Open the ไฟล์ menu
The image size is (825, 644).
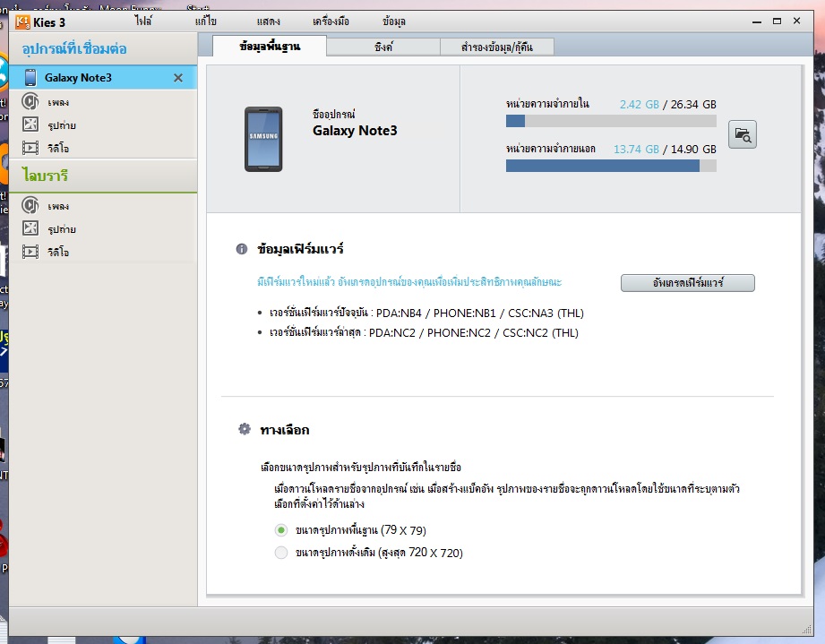coord(143,21)
